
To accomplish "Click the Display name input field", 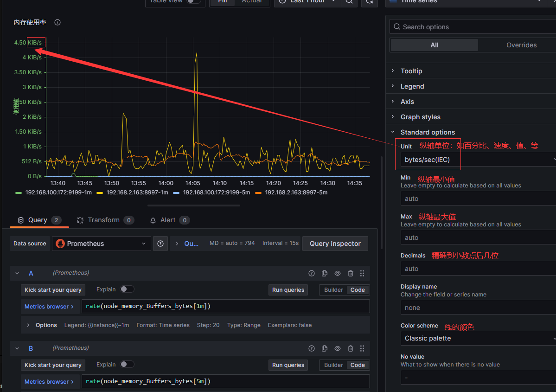I will pos(479,308).
